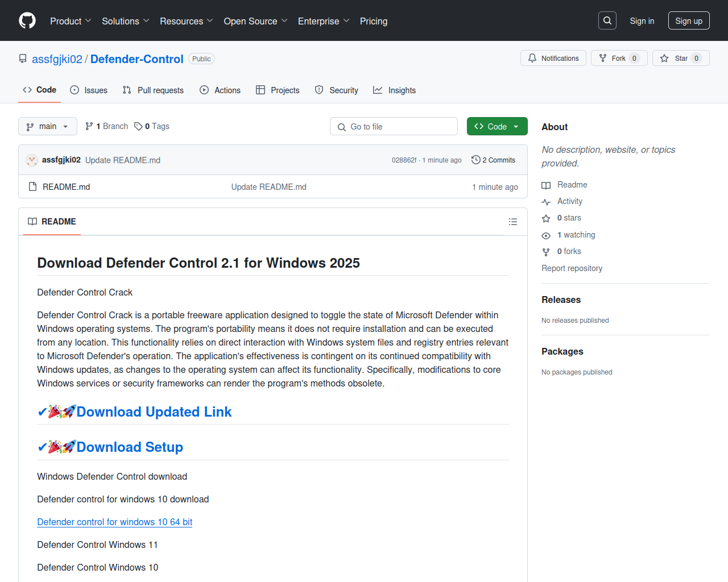728x582 pixels.
Task: Expand the Product menu
Action: pyautogui.click(x=71, y=21)
